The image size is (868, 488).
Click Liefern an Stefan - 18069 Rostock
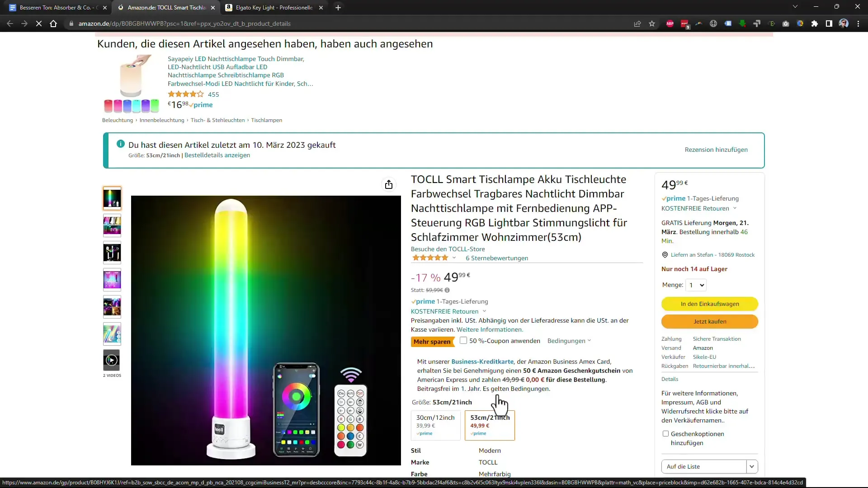(x=712, y=255)
